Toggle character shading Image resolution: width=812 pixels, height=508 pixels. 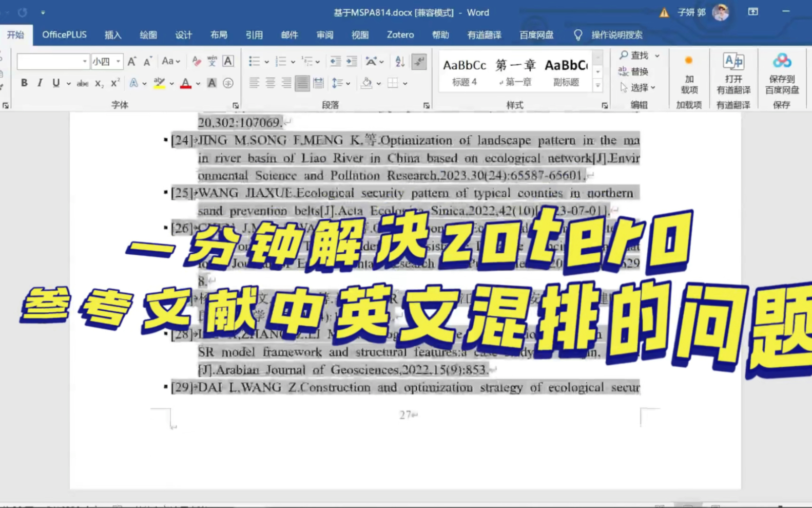tap(211, 83)
